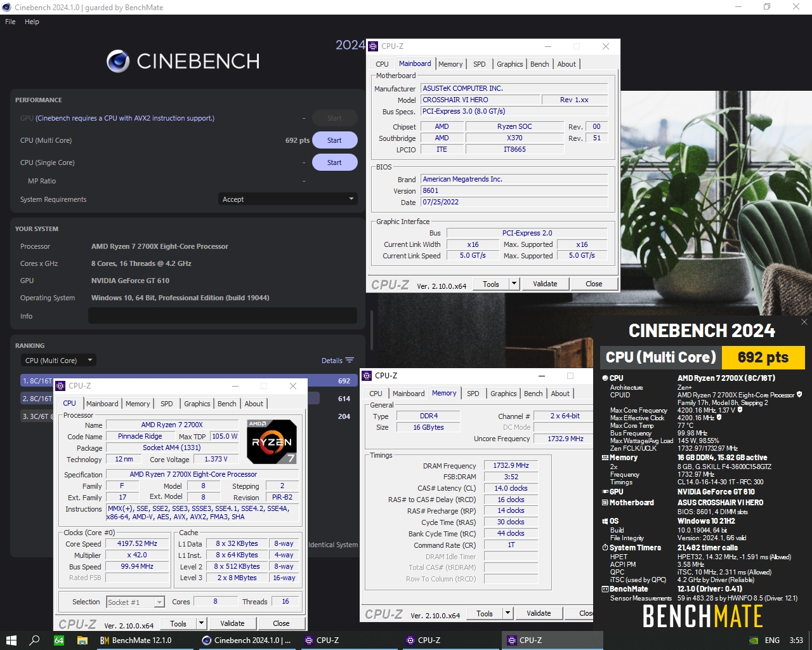Click the NVIDIA tray icon

point(754,640)
